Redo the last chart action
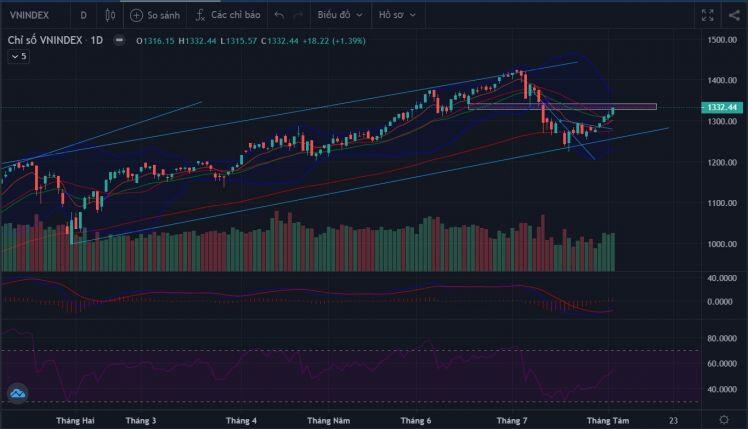The height and width of the screenshot is (429, 748). point(298,16)
